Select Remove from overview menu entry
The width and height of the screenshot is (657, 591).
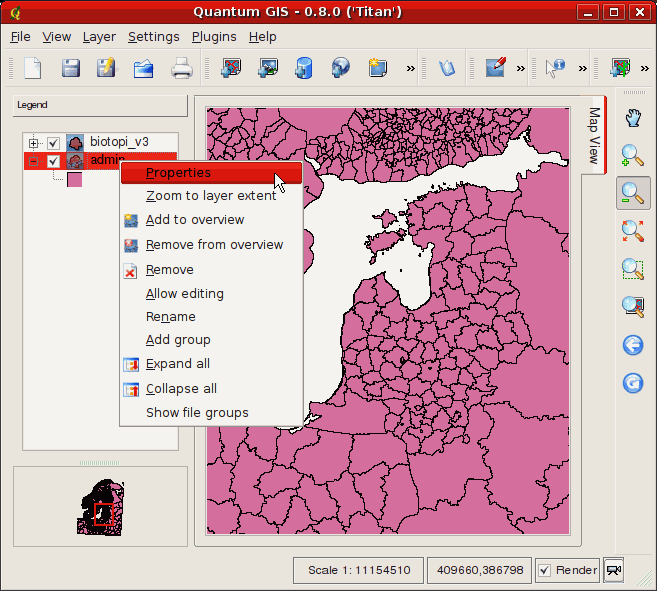(x=211, y=245)
